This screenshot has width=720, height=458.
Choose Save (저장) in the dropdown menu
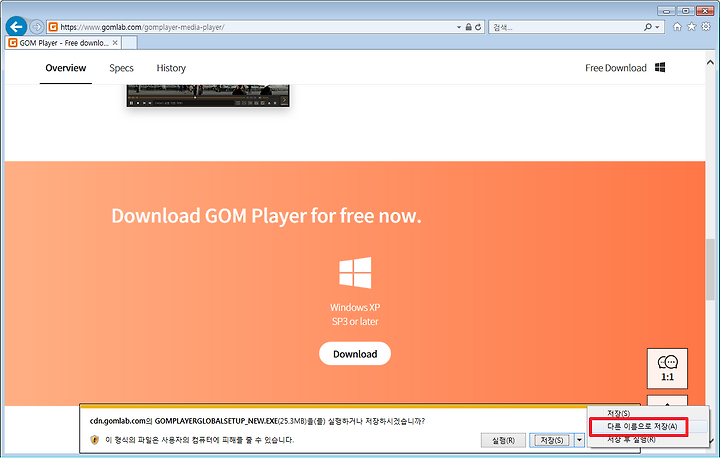point(618,413)
